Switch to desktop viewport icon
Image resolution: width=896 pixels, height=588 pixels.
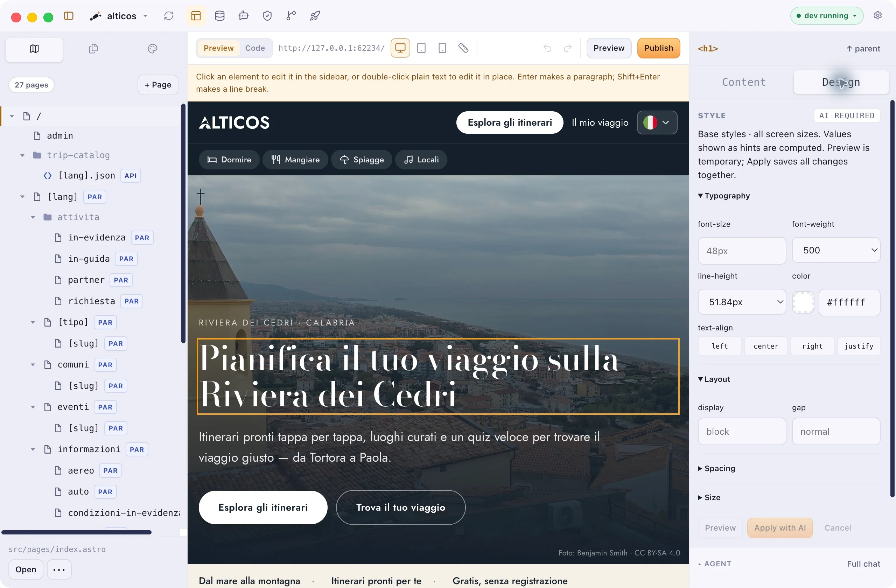(400, 48)
